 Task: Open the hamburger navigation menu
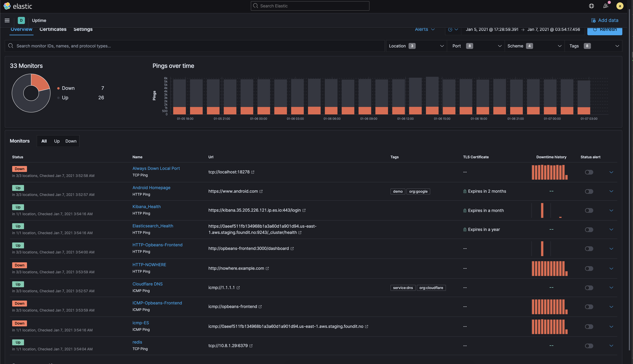(7, 20)
